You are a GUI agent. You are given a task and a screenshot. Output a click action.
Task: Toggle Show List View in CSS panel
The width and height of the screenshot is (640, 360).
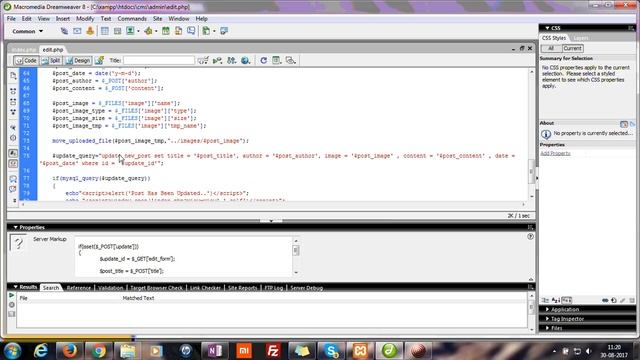pos(556,300)
